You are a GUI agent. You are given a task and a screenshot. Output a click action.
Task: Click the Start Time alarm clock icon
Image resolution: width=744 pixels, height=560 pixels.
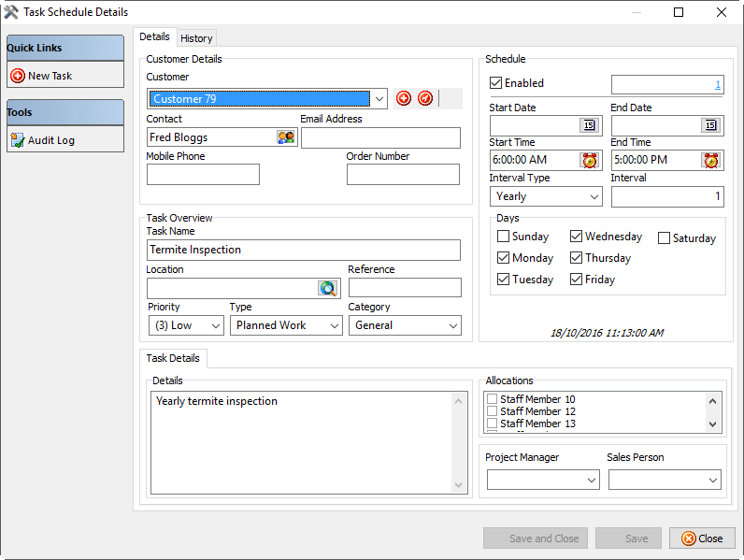tap(589, 160)
